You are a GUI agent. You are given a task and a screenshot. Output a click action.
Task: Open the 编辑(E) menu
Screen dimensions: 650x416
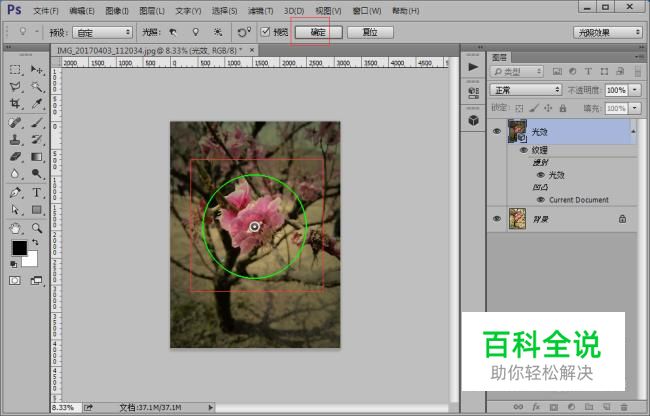coord(82,11)
